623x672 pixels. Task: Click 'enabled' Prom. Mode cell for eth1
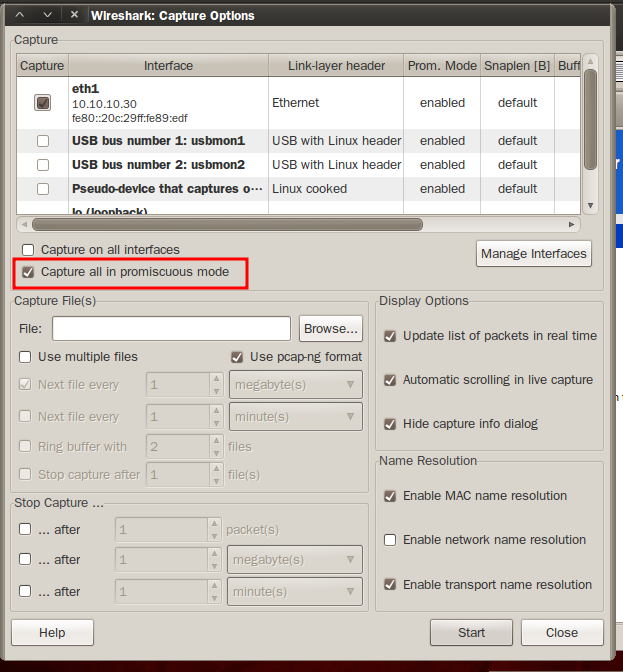pyautogui.click(x=442, y=103)
